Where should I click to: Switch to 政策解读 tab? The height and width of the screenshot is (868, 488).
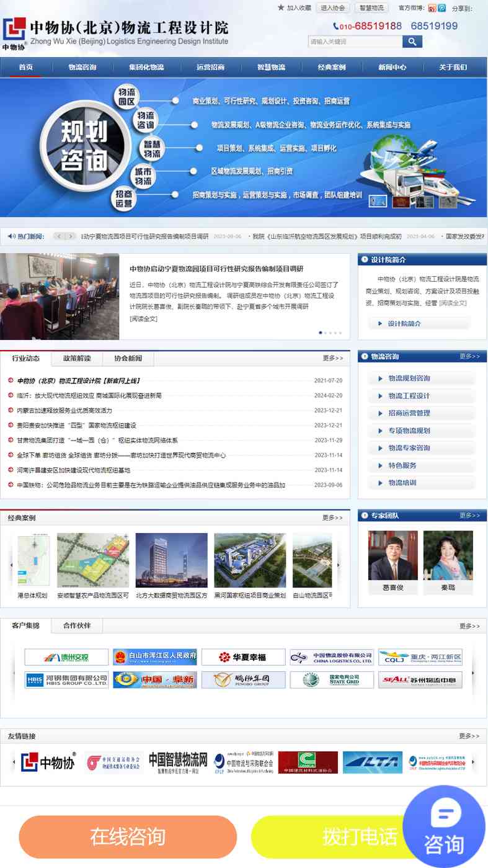(77, 358)
